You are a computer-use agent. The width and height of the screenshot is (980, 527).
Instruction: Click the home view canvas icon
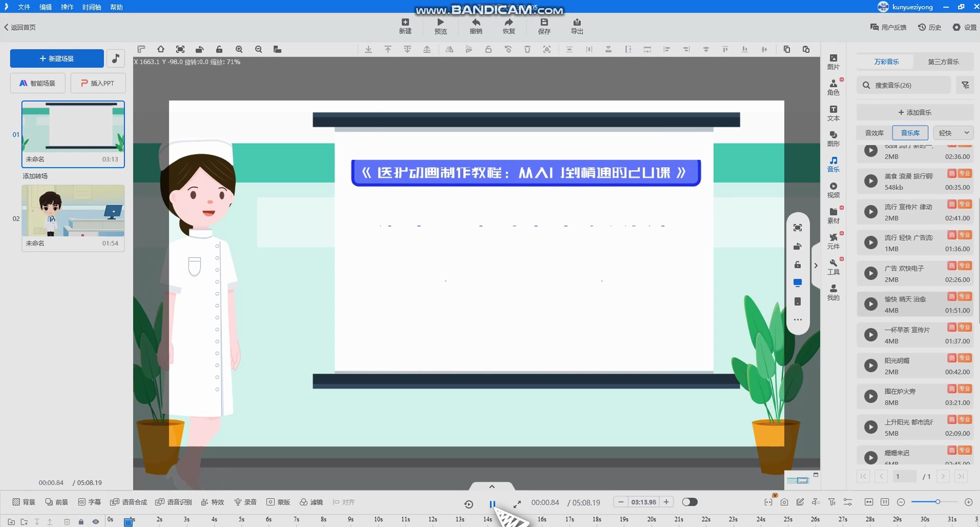tap(161, 49)
